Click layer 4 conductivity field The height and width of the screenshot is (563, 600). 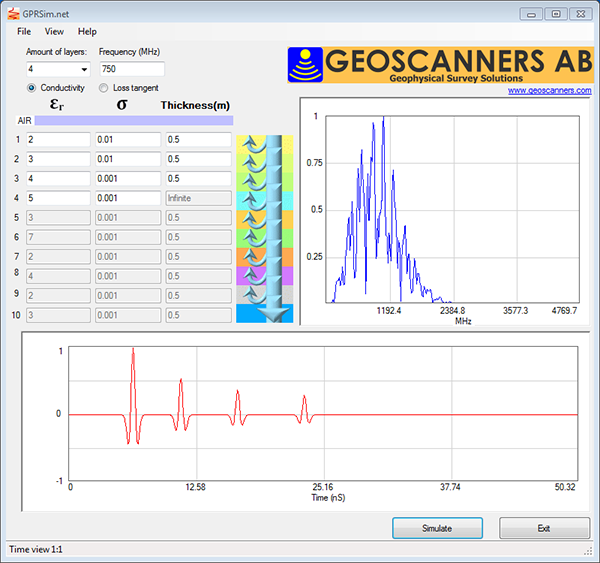click(128, 198)
